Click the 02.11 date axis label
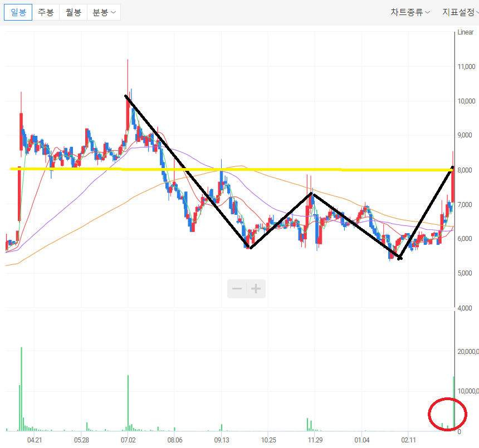This screenshot has width=479, height=448. coord(408,440)
